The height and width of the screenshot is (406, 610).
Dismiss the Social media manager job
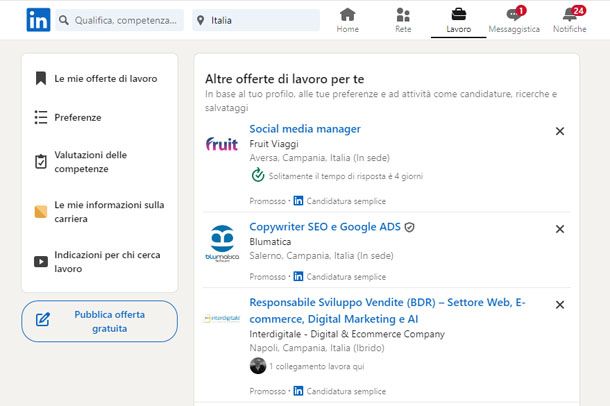[x=560, y=131]
